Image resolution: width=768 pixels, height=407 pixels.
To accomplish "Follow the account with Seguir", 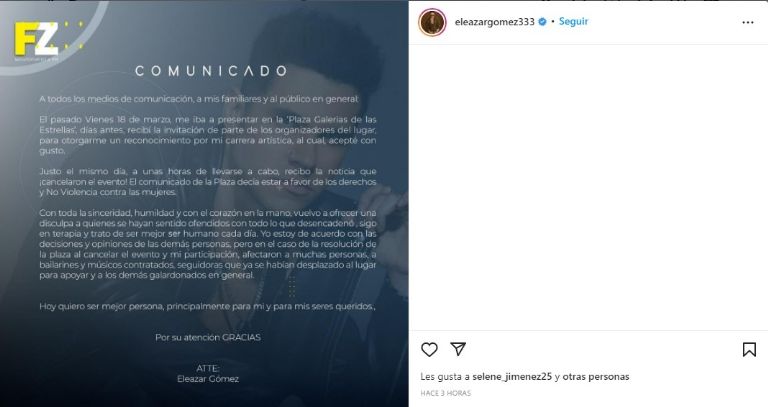I will pos(573,22).
